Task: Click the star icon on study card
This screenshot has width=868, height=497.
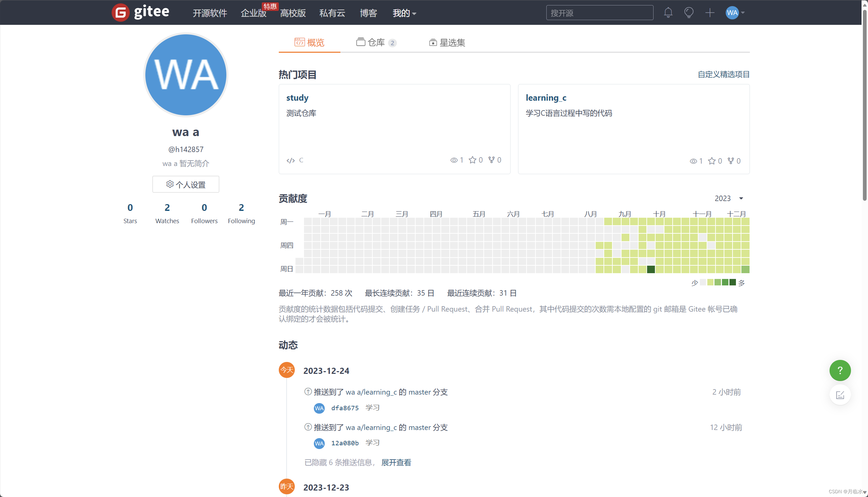Action: 472,160
